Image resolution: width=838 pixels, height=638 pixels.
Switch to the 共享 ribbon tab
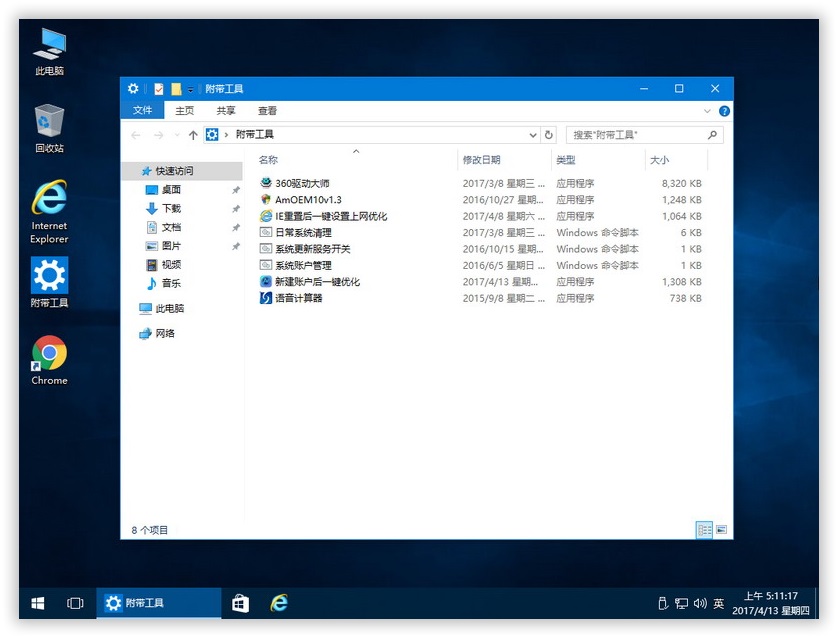click(x=226, y=111)
